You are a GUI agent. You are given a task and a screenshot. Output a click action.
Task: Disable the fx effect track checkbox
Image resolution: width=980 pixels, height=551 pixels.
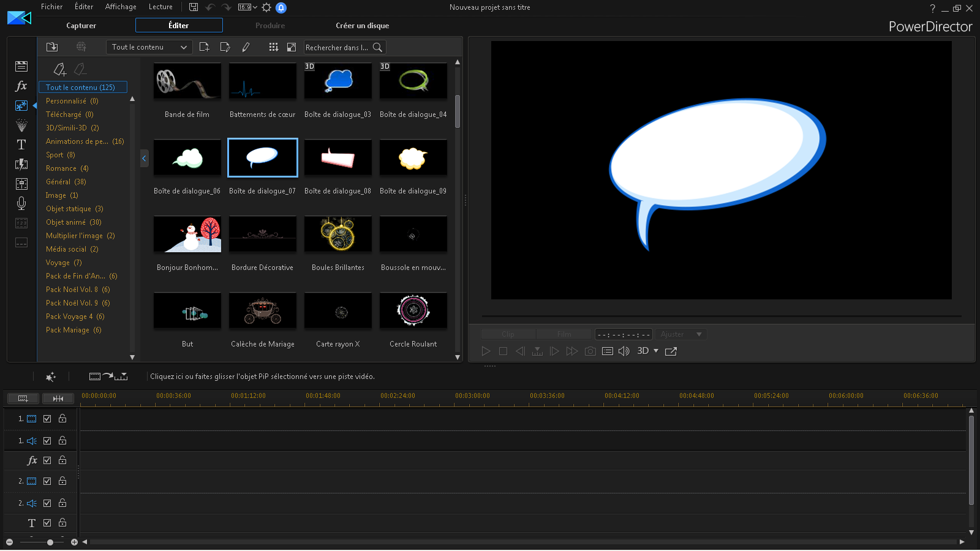pos(47,460)
